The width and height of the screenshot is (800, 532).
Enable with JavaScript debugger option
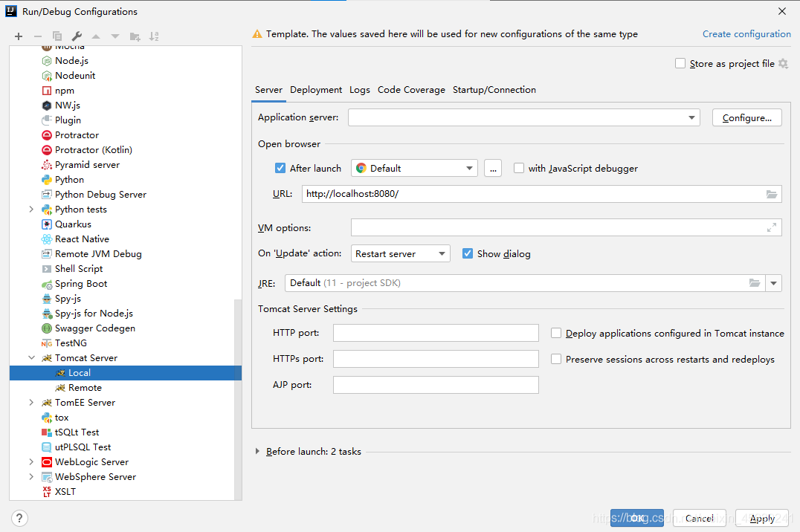[x=519, y=169]
